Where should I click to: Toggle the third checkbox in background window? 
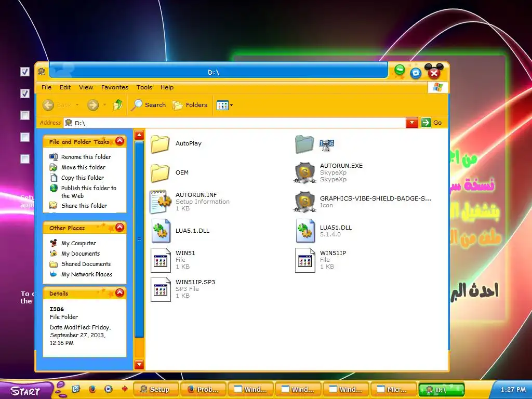pos(25,115)
